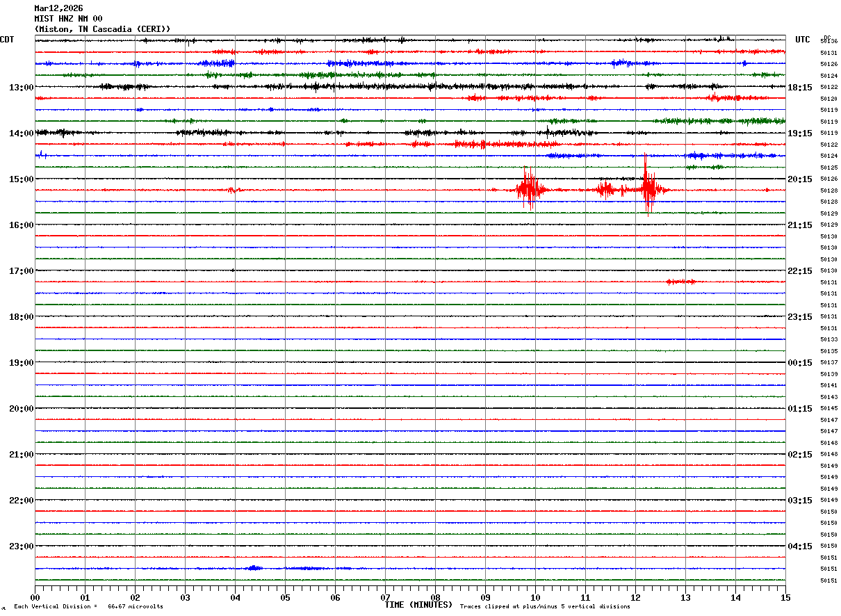This screenshot has width=841, height=616.
Task: Click the DC offset value '50120'
Action: tap(829, 99)
